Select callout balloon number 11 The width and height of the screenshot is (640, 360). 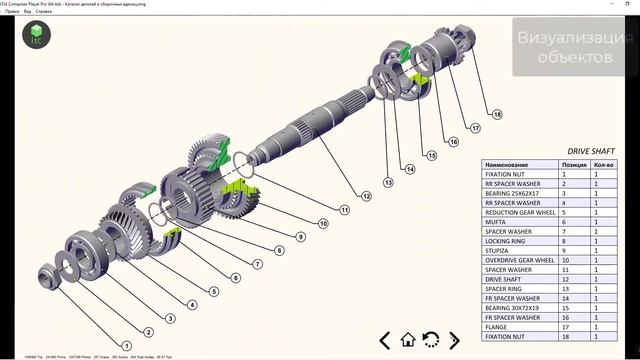(x=345, y=210)
